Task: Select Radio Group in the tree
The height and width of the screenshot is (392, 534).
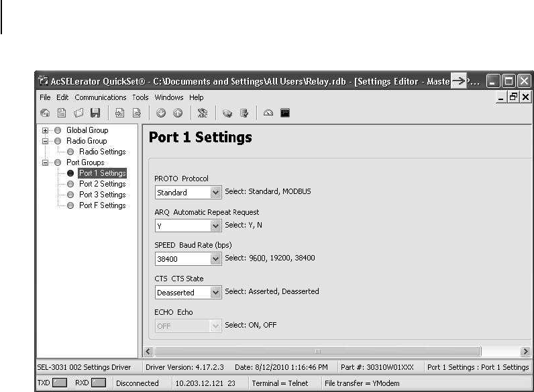Action: 87,141
